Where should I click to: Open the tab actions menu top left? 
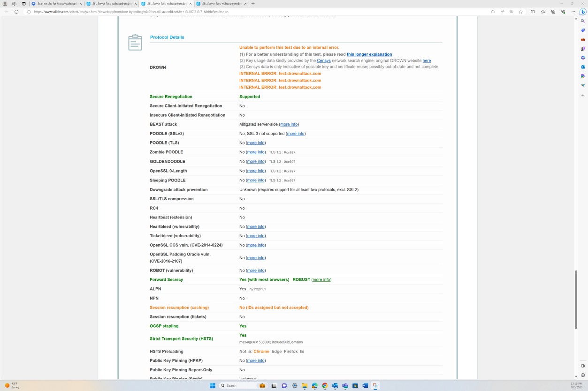click(x=24, y=3)
